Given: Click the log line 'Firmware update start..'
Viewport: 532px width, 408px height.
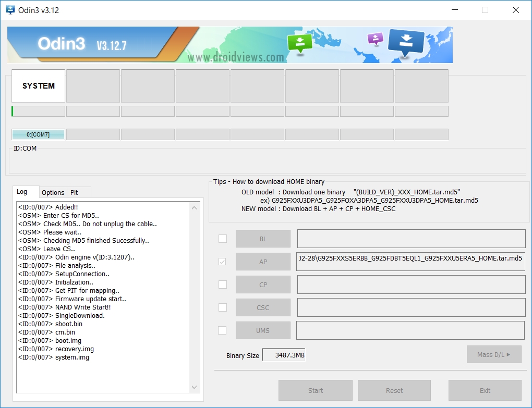Looking at the screenshot, I should click(72, 299).
